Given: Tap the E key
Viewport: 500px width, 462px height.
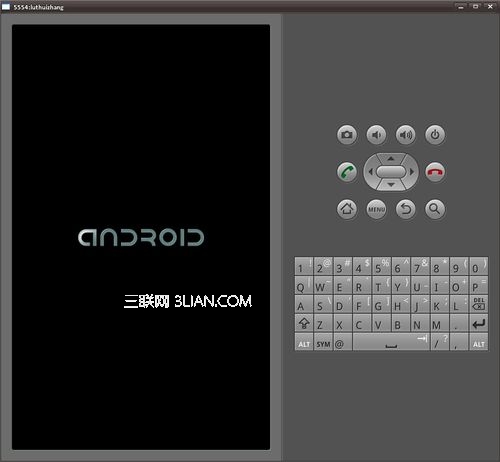Looking at the screenshot, I should click(342, 285).
